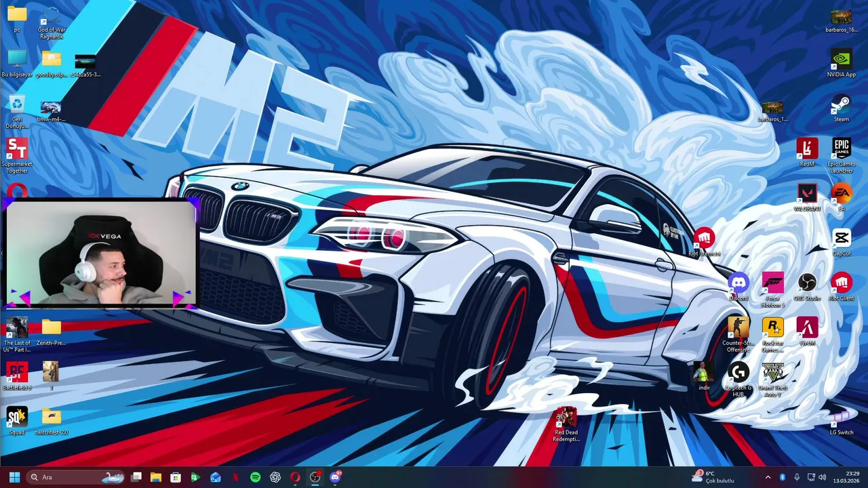Launch the Battlefield 6 shortcut
This screenshot has width=868, height=488.
tap(17, 377)
